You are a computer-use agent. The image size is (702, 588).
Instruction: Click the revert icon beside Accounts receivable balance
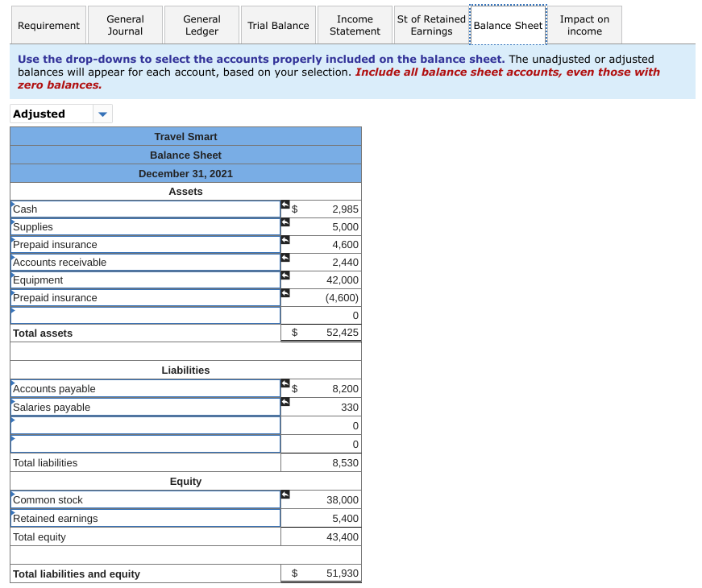(x=284, y=259)
